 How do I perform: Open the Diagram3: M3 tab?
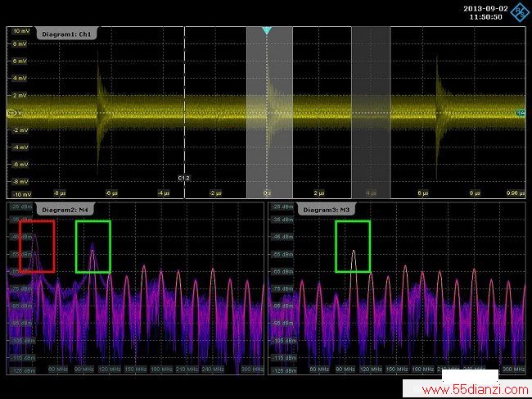pos(326,210)
